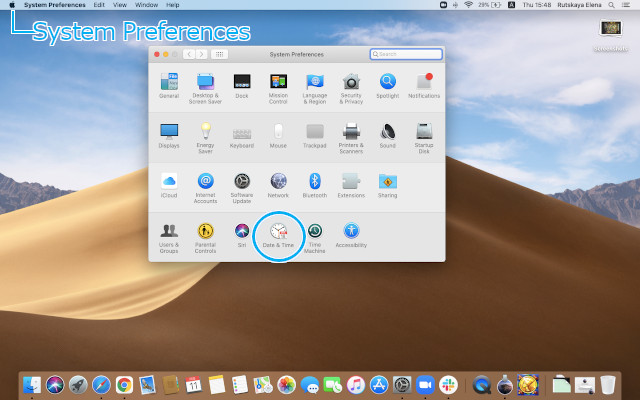This screenshot has width=640, height=400.
Task: Open the Help menu
Action: pyautogui.click(x=173, y=5)
